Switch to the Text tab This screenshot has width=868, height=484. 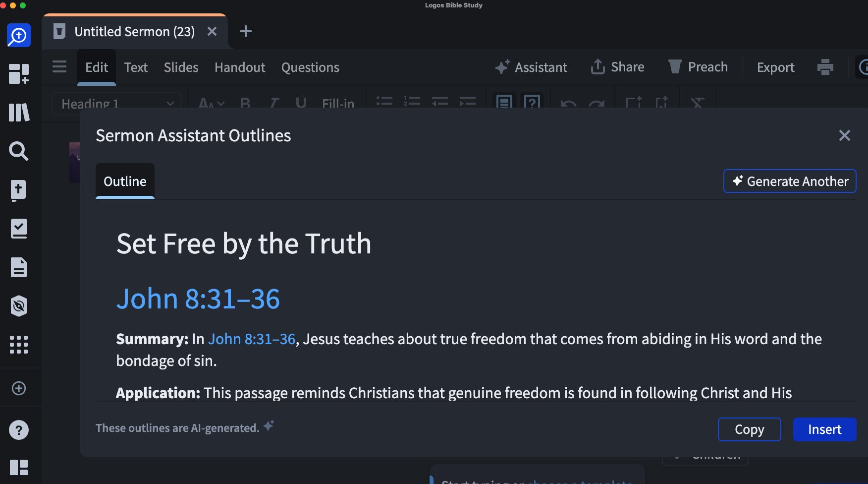click(x=136, y=67)
